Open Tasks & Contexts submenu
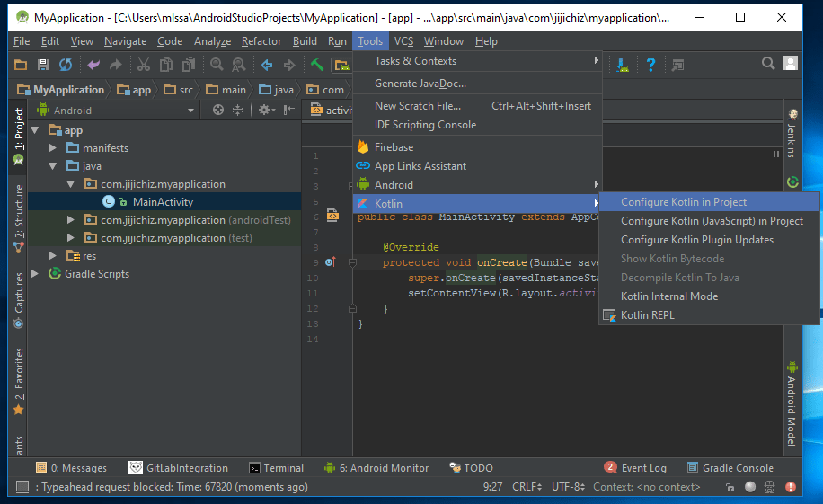The height and width of the screenshot is (504, 823). pyautogui.click(x=477, y=61)
